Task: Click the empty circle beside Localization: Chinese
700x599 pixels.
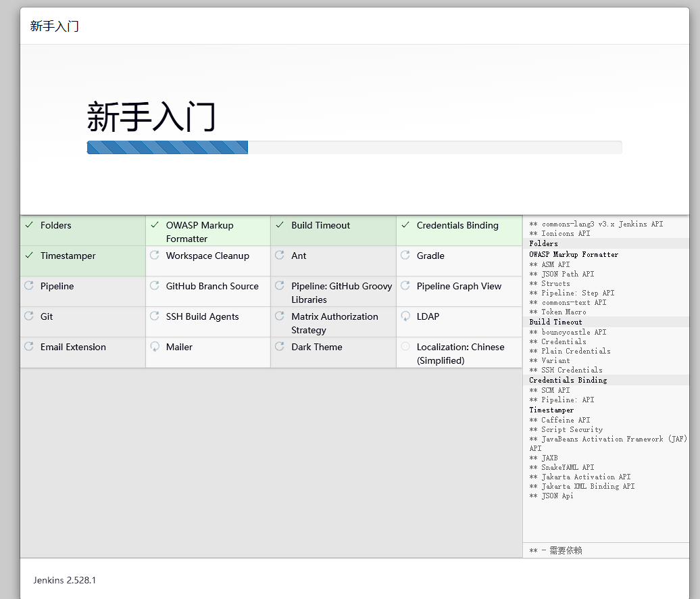Action: coord(405,347)
